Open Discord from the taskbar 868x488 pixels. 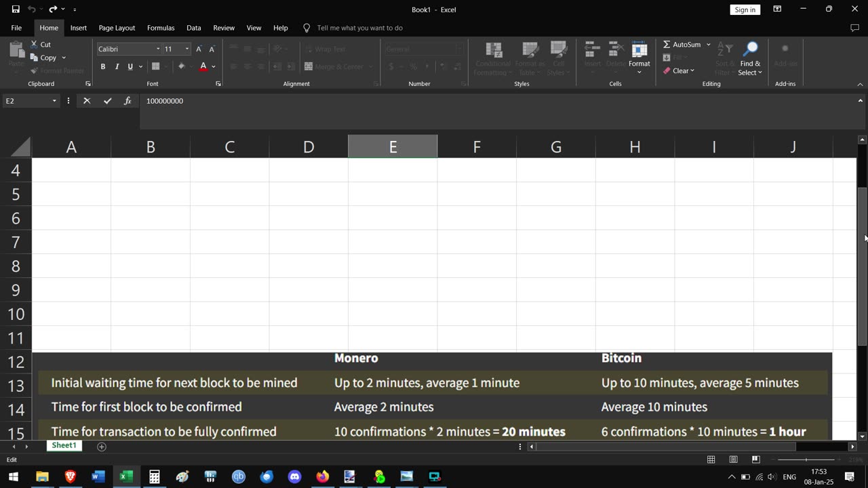[294, 476]
